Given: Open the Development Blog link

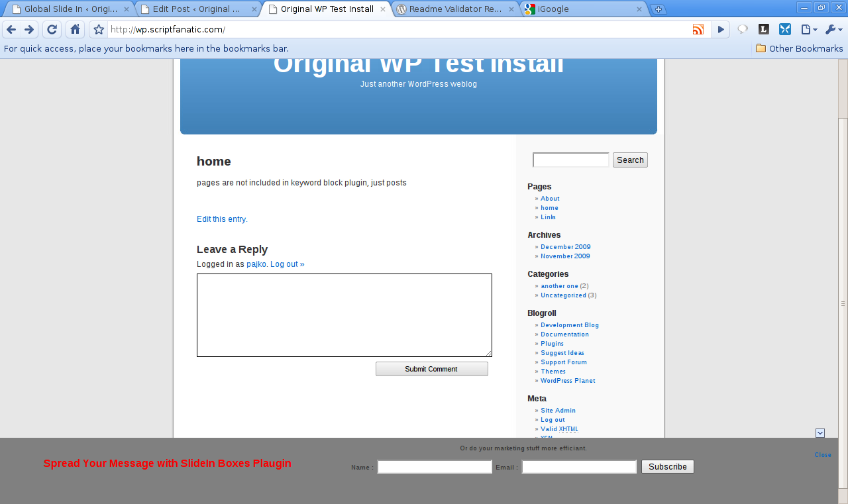Looking at the screenshot, I should [570, 325].
